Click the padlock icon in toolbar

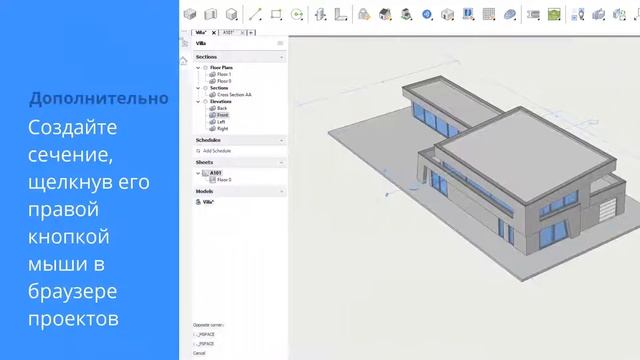364,14
